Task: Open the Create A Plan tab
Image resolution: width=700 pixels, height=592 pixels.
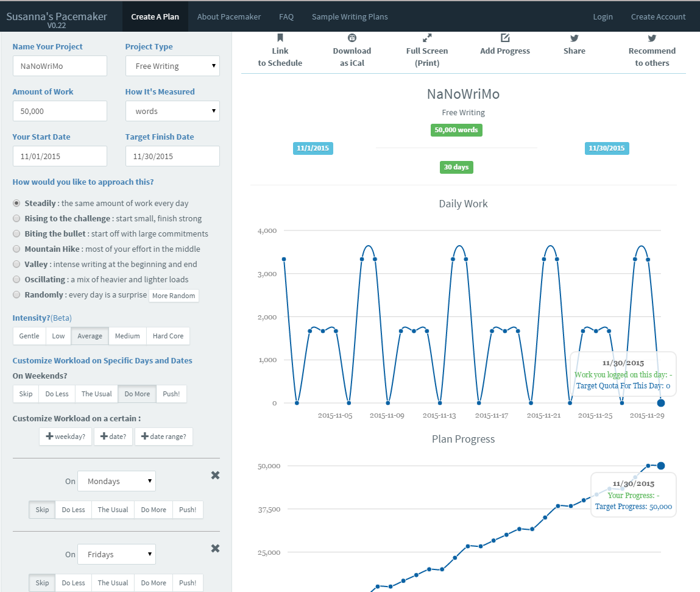Action: coord(155,16)
